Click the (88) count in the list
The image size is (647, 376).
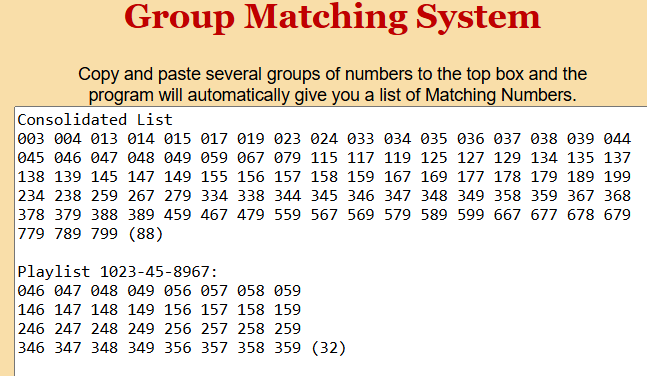pos(145,234)
